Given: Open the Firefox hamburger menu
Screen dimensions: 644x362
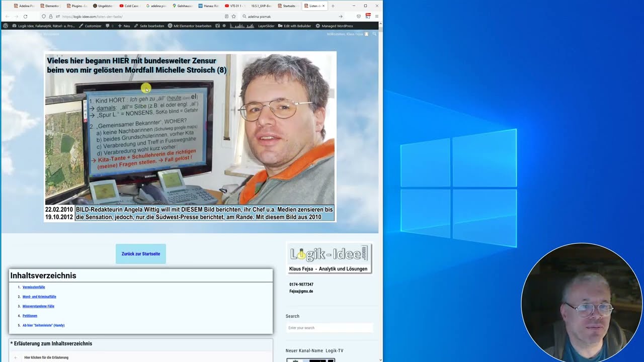Looking at the screenshot, I should pyautogui.click(x=377, y=17).
